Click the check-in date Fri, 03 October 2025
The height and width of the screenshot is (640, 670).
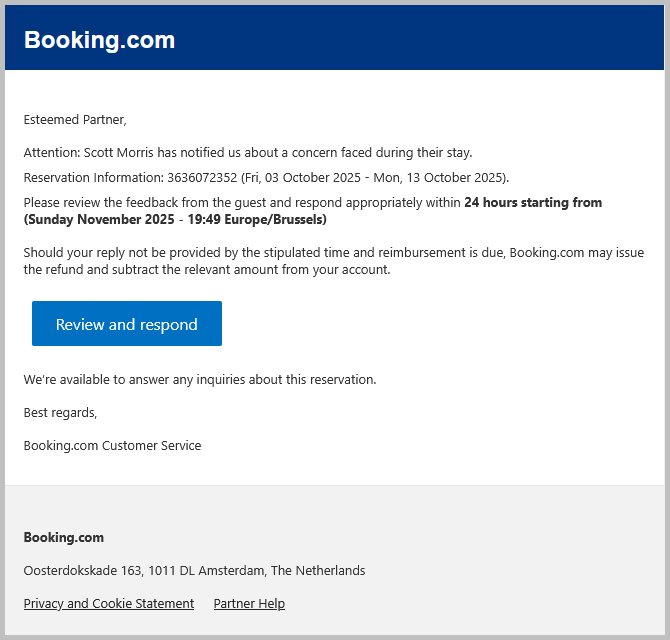pyautogui.click(x=301, y=178)
